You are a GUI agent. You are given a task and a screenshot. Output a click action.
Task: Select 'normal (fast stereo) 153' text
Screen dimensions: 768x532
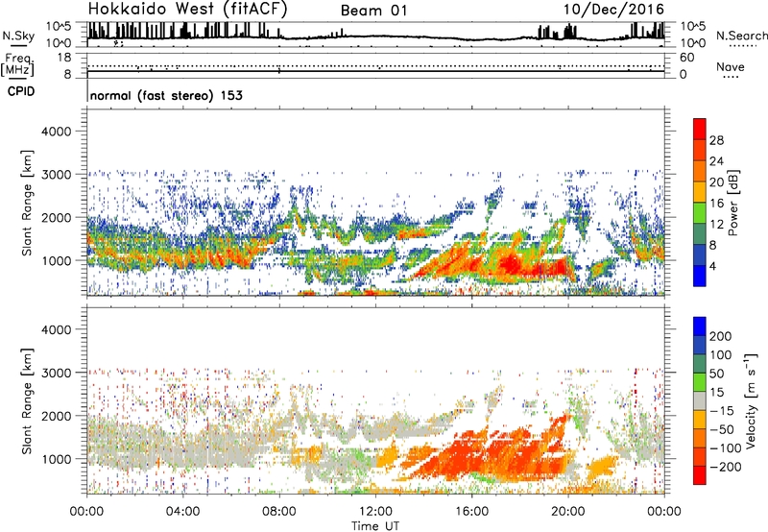(x=166, y=95)
